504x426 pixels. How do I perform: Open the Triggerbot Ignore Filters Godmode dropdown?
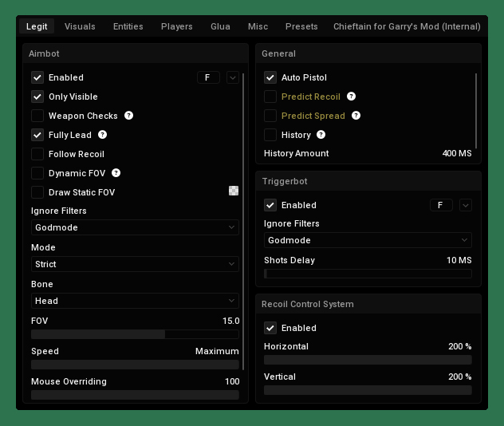(x=368, y=240)
